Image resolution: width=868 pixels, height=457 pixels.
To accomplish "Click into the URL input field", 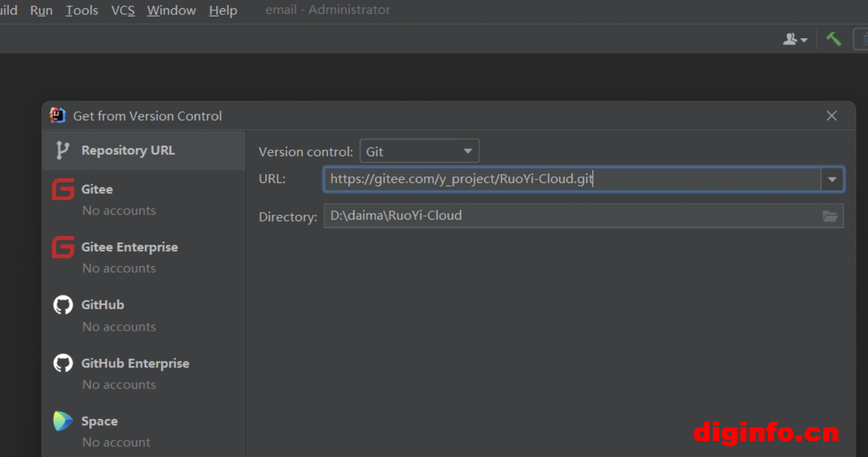I will tap(572, 179).
